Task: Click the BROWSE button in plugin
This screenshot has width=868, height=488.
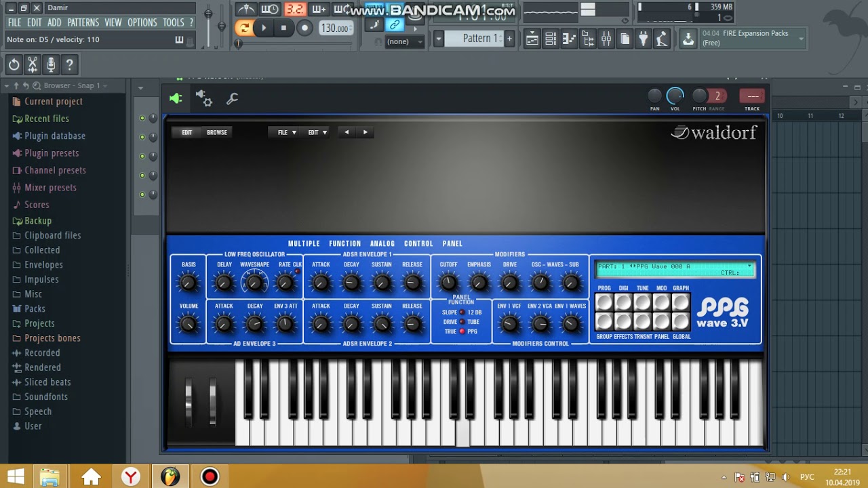Action: pos(217,132)
